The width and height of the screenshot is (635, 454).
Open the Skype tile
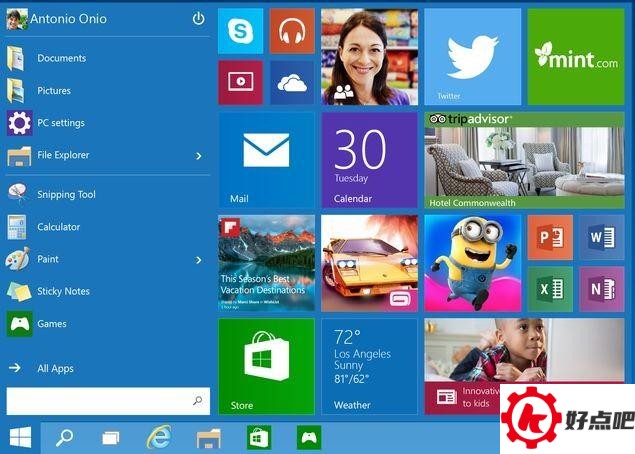(x=240, y=31)
